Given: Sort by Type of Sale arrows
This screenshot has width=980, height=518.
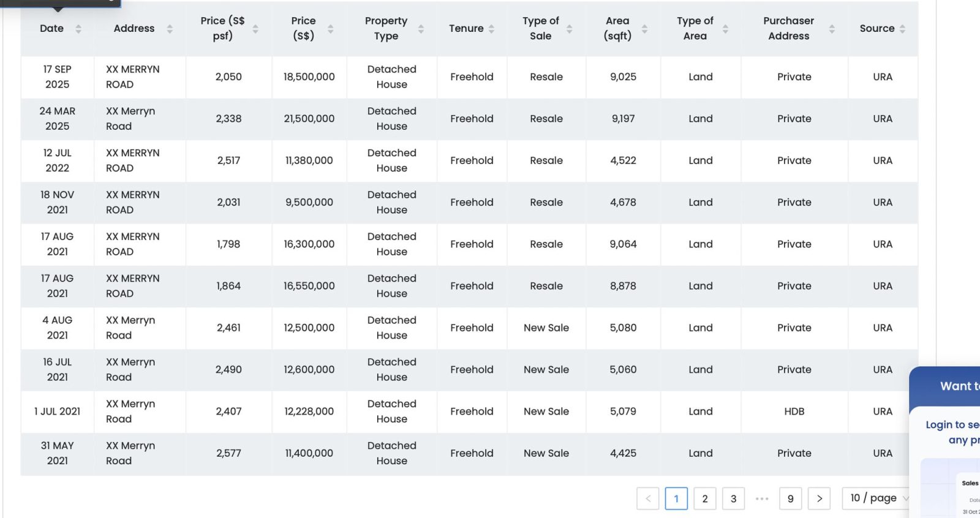Looking at the screenshot, I should 570,29.
